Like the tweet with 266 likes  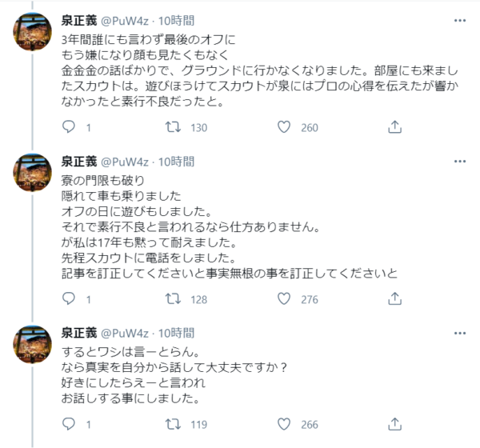282,425
